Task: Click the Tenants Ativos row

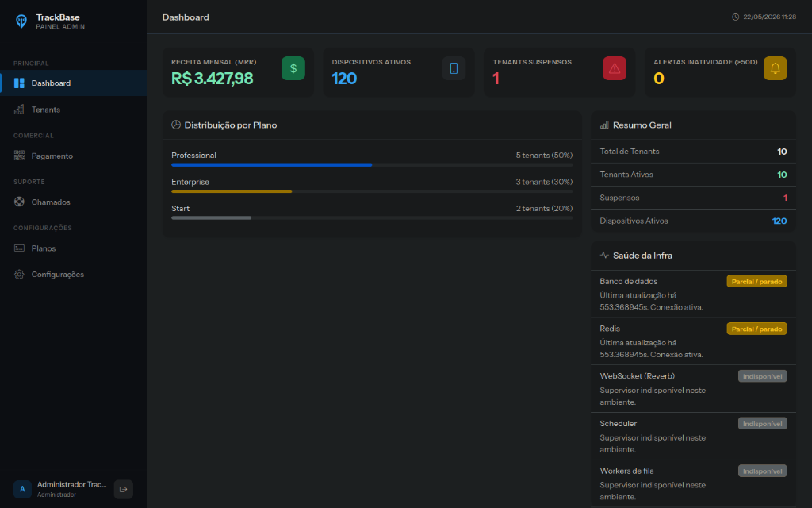Action: click(x=693, y=174)
